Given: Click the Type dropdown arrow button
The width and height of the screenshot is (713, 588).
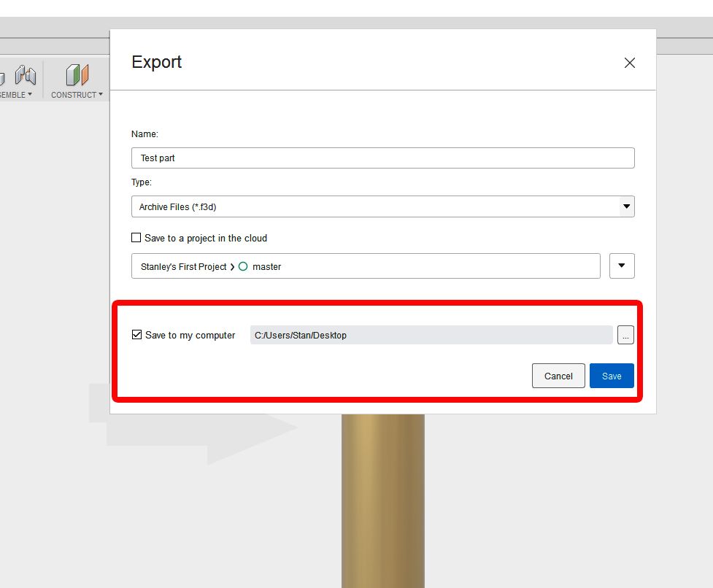Looking at the screenshot, I should [626, 206].
